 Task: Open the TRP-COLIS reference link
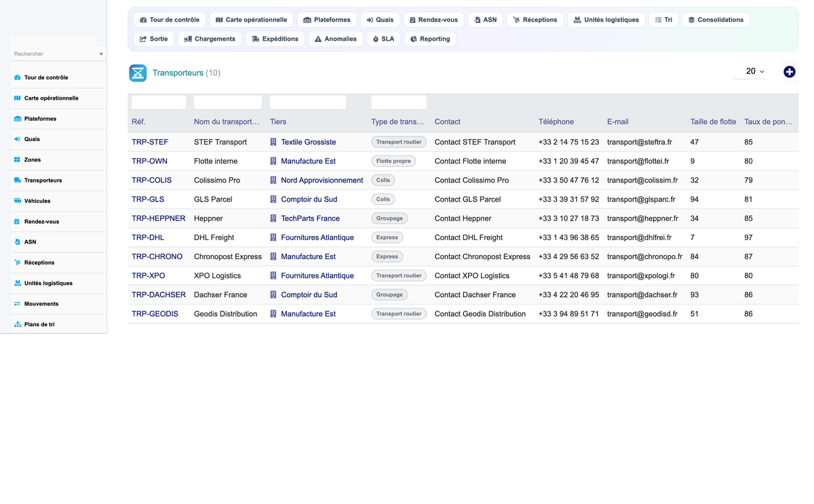tap(152, 180)
